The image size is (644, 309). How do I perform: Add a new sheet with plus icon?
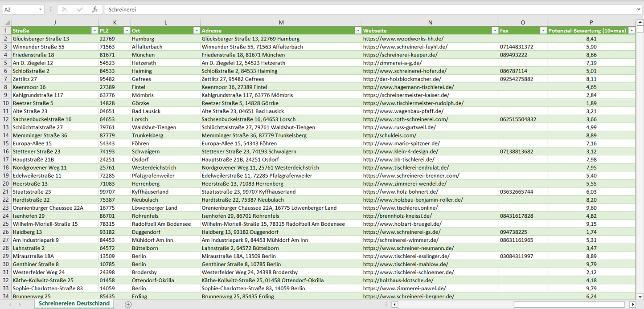[128, 305]
